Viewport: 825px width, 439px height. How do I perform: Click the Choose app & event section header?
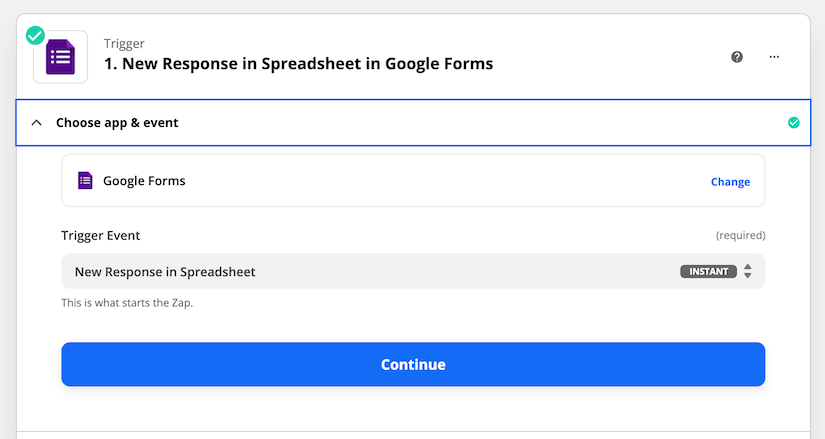[413, 123]
